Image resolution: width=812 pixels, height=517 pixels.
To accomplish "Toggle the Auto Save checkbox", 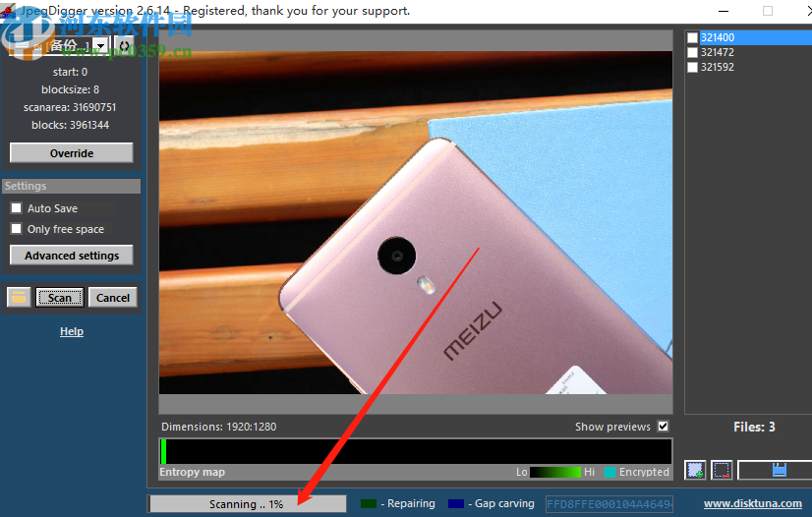I will point(17,208).
